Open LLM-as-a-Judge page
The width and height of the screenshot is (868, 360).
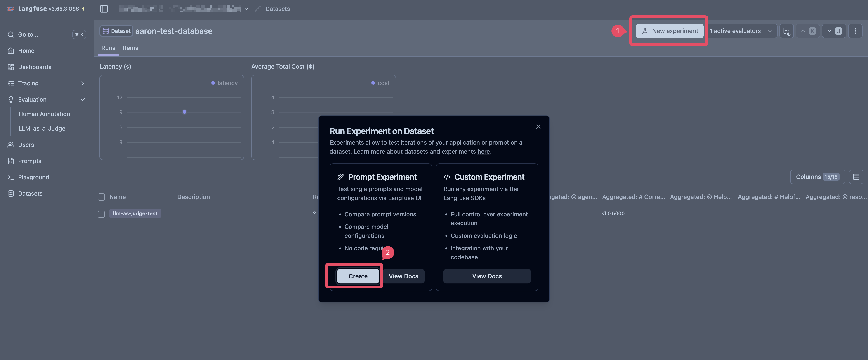click(42, 129)
